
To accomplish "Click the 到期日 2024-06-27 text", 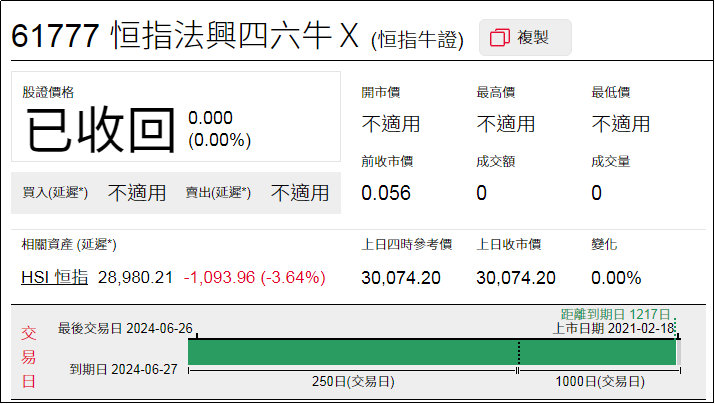I will [124, 369].
